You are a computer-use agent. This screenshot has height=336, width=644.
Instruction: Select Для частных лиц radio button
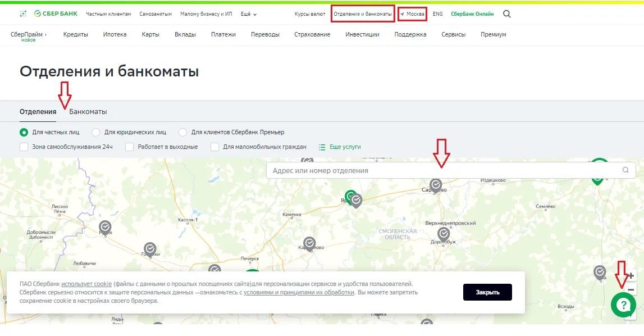(x=24, y=133)
